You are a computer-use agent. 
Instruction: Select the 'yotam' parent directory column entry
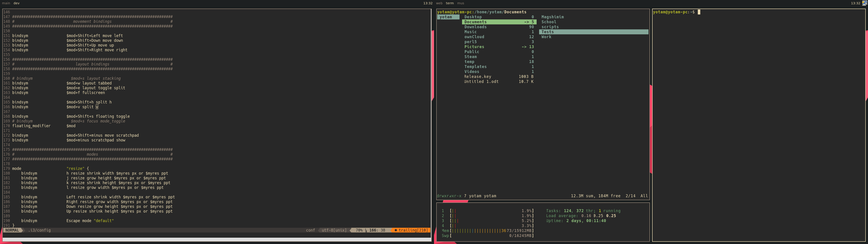click(x=446, y=17)
